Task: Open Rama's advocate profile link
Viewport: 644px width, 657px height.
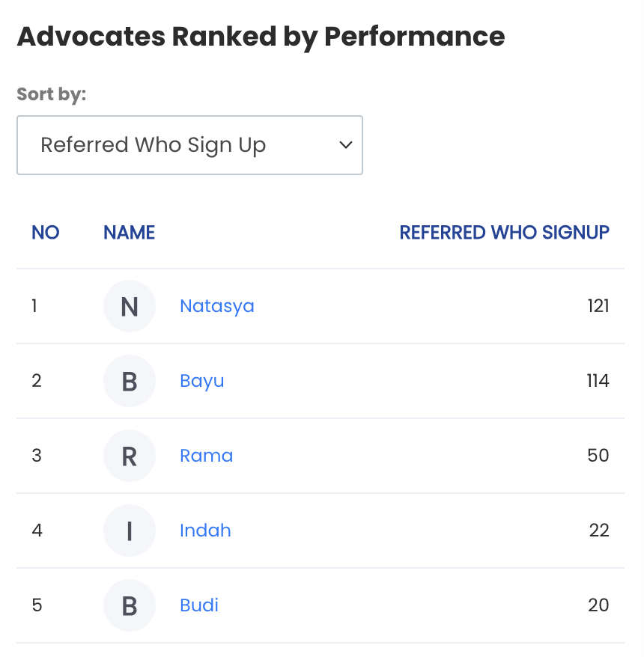Action: coord(206,456)
